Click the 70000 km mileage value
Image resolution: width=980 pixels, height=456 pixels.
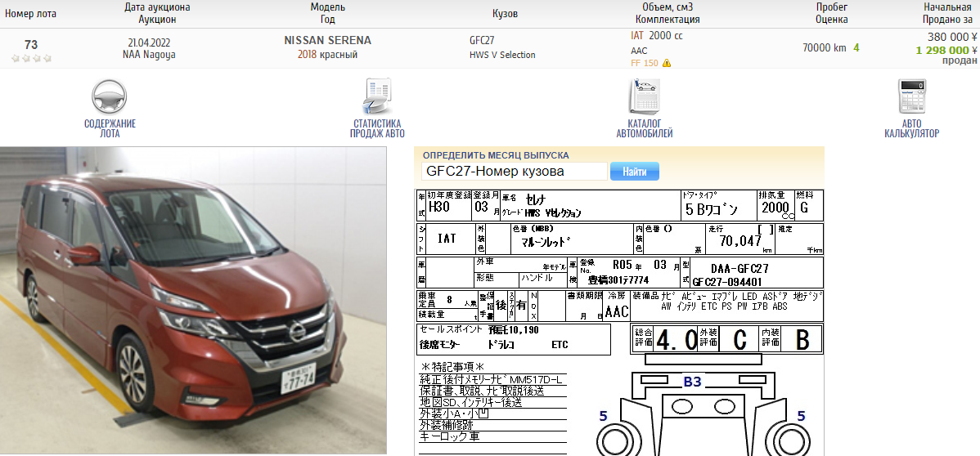click(x=825, y=47)
